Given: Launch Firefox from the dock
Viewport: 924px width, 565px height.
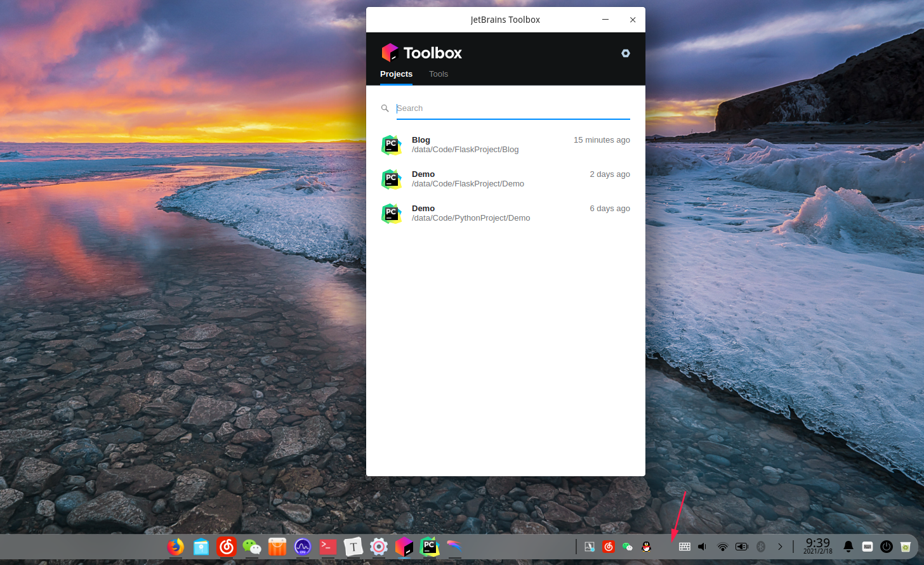Looking at the screenshot, I should pyautogui.click(x=176, y=547).
